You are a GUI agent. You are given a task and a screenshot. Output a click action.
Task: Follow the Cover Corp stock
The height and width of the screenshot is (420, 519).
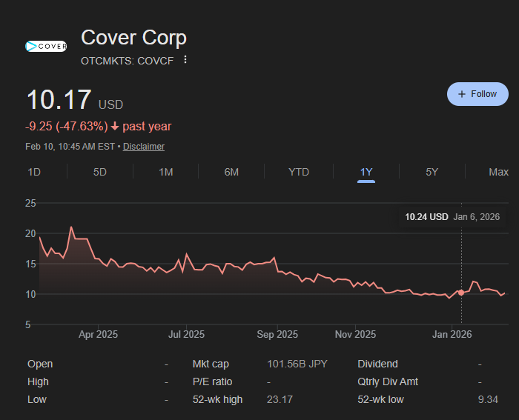point(477,94)
